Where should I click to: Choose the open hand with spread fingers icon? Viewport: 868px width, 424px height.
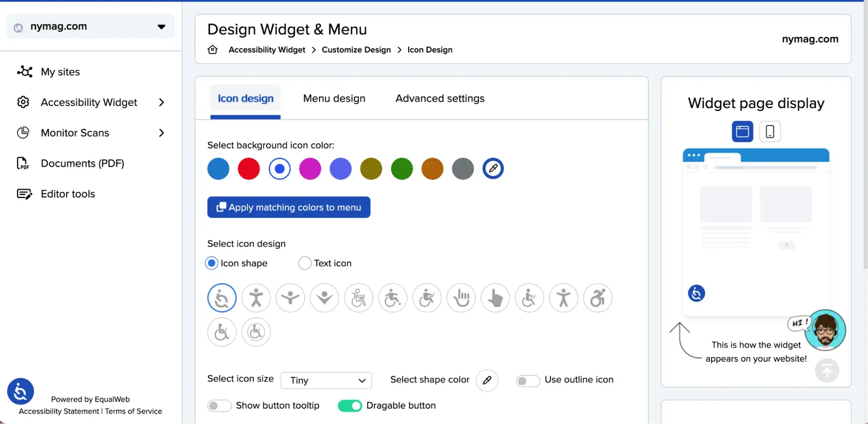pyautogui.click(x=461, y=298)
